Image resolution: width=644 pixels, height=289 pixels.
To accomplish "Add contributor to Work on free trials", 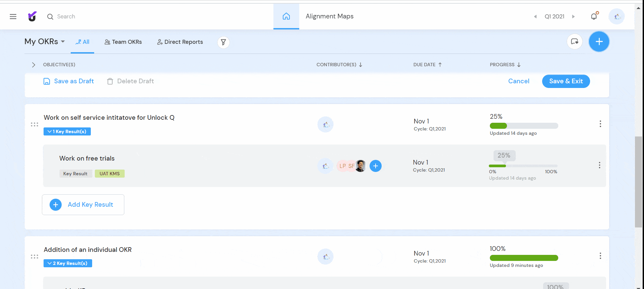I will (x=376, y=166).
